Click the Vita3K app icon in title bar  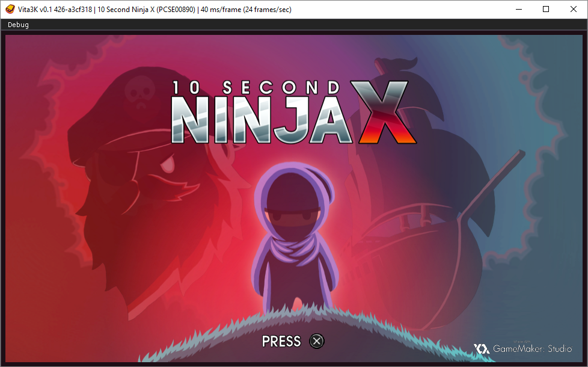[10, 9]
